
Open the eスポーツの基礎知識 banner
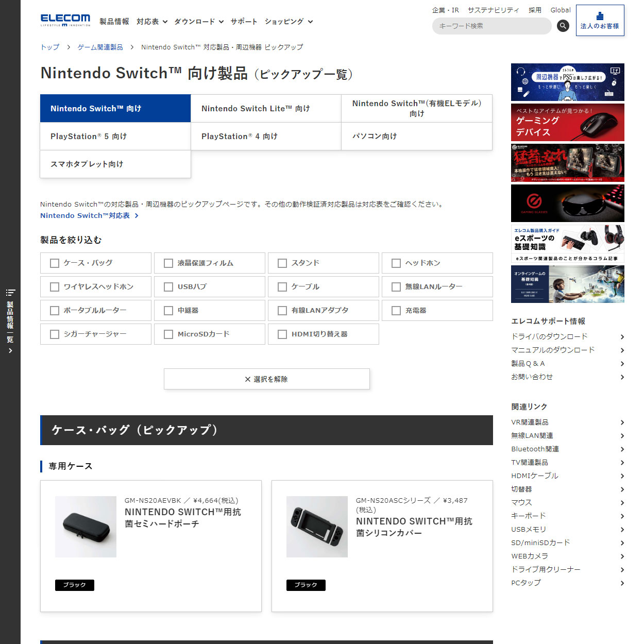pyautogui.click(x=568, y=244)
